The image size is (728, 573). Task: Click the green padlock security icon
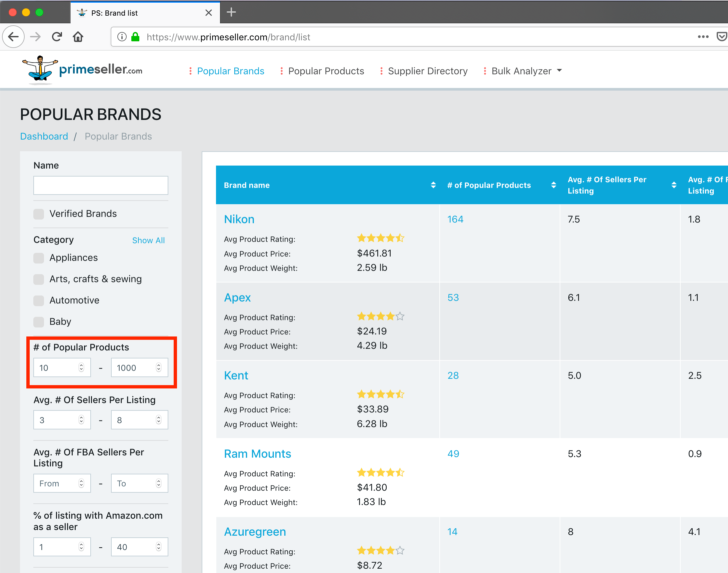(135, 37)
